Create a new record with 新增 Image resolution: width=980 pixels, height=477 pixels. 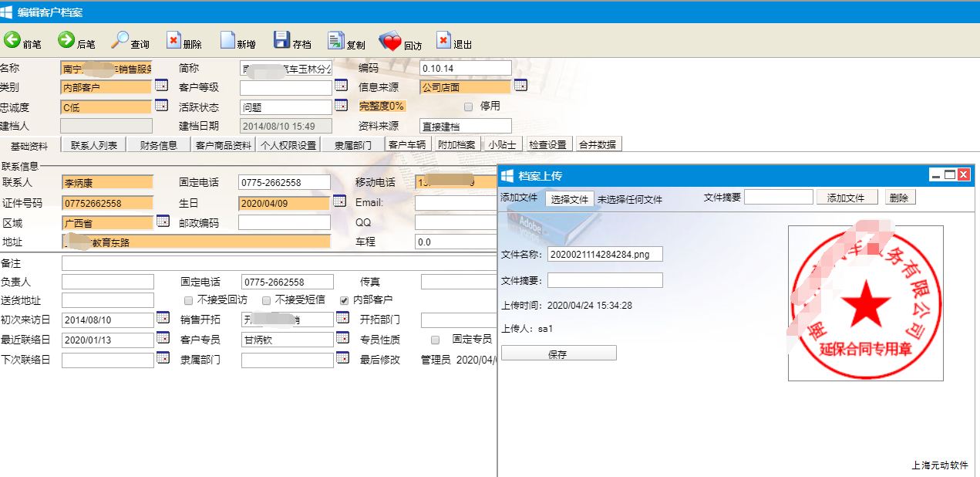(x=227, y=41)
